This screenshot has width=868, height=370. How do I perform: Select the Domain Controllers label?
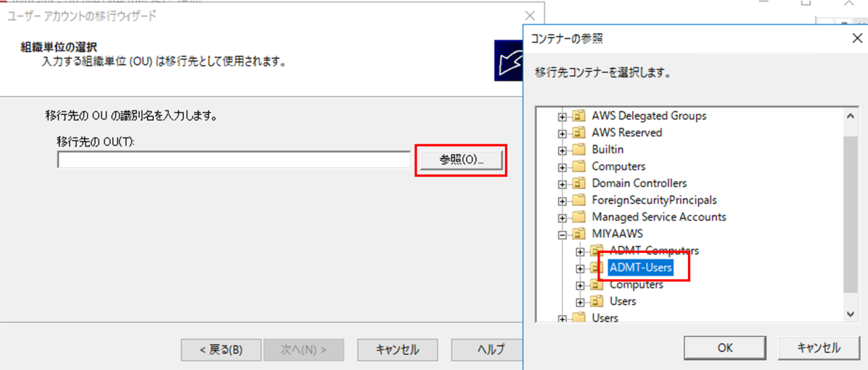639,184
